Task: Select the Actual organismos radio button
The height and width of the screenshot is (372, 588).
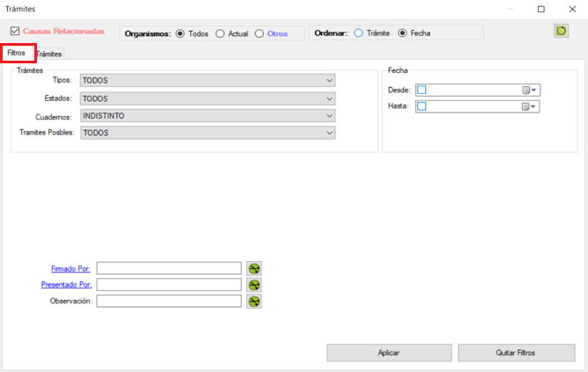Action: click(x=220, y=33)
